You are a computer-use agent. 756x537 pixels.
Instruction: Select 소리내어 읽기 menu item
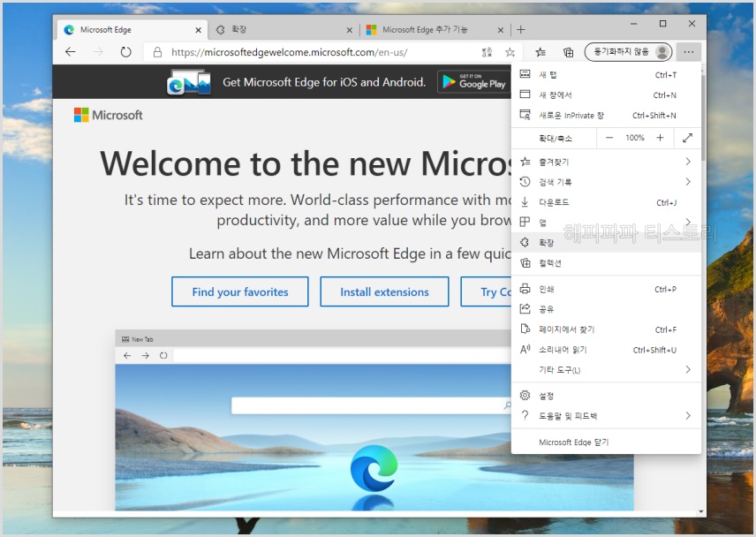[606, 350]
